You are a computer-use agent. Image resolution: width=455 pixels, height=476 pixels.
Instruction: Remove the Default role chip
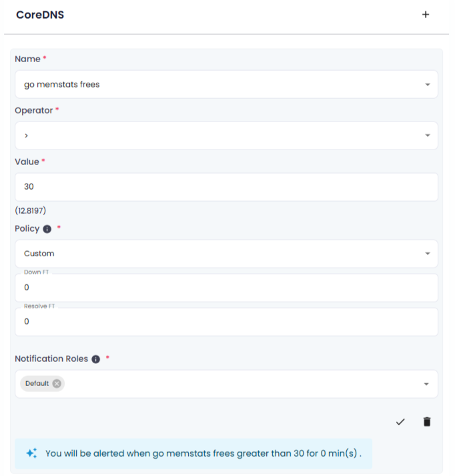click(57, 383)
